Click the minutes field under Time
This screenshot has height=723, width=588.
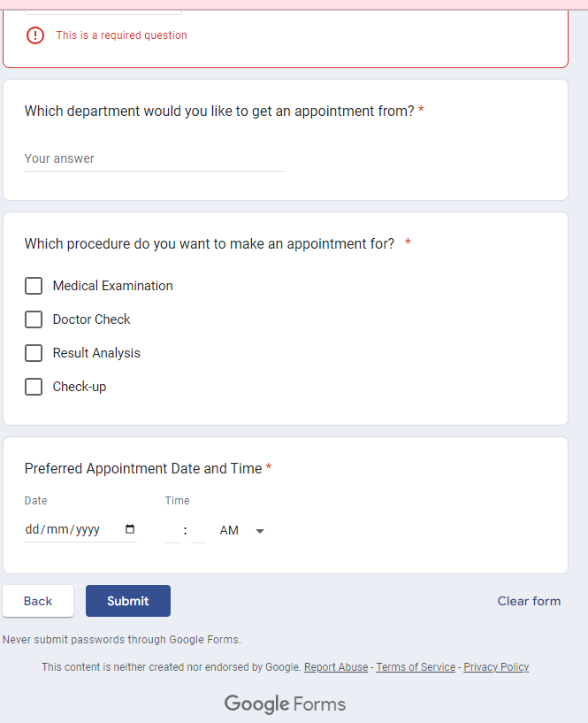(x=198, y=531)
